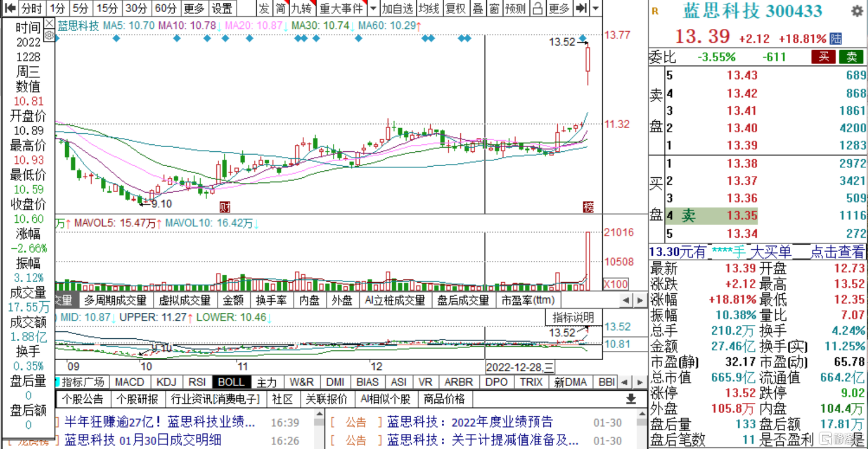Toggle 预测 forecast mode
Viewport: 868px width, 449px height.
click(515, 8)
